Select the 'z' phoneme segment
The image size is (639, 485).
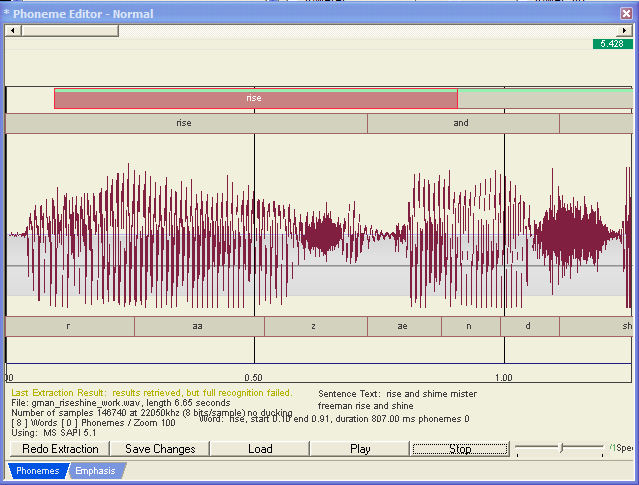point(316,326)
